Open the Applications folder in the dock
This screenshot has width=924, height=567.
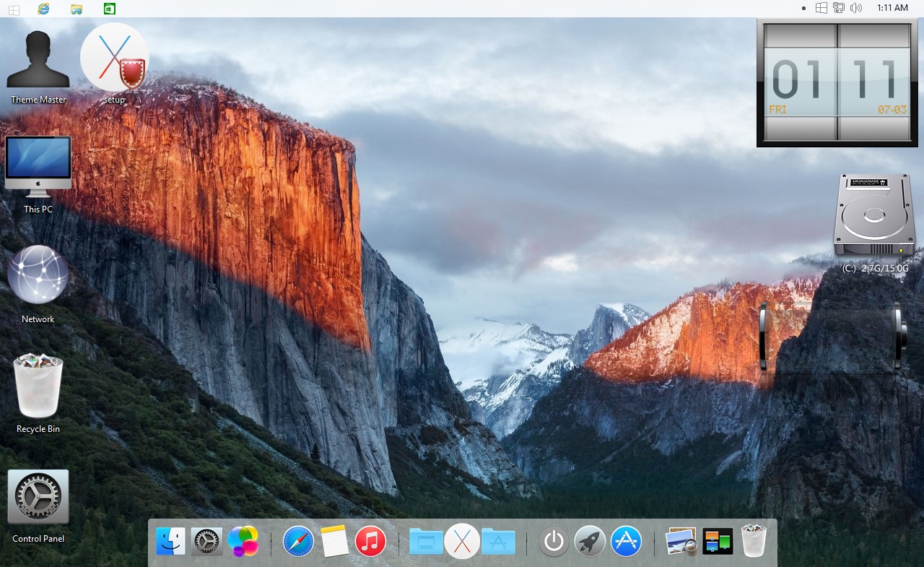(498, 541)
